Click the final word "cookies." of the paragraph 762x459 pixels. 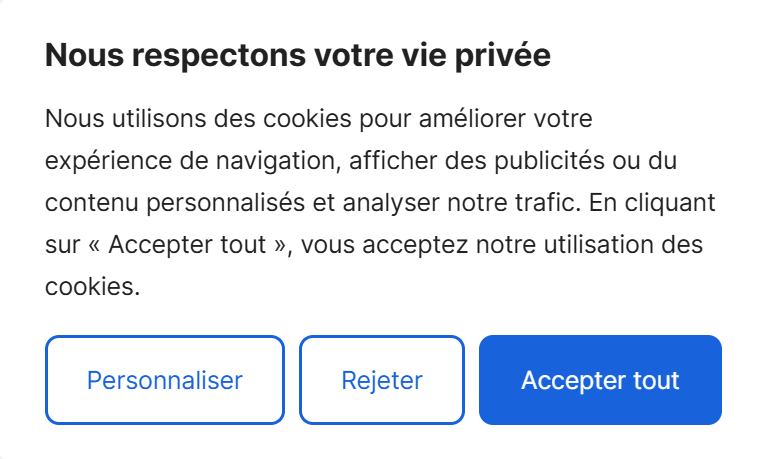click(x=92, y=288)
